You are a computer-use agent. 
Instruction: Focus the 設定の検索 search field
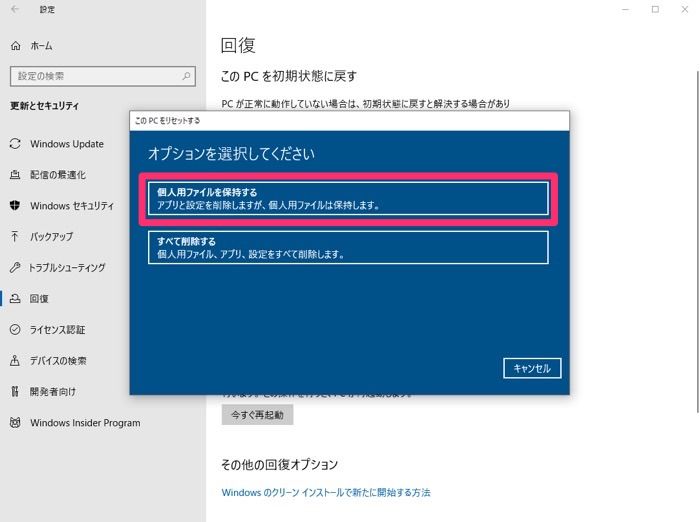point(103,76)
